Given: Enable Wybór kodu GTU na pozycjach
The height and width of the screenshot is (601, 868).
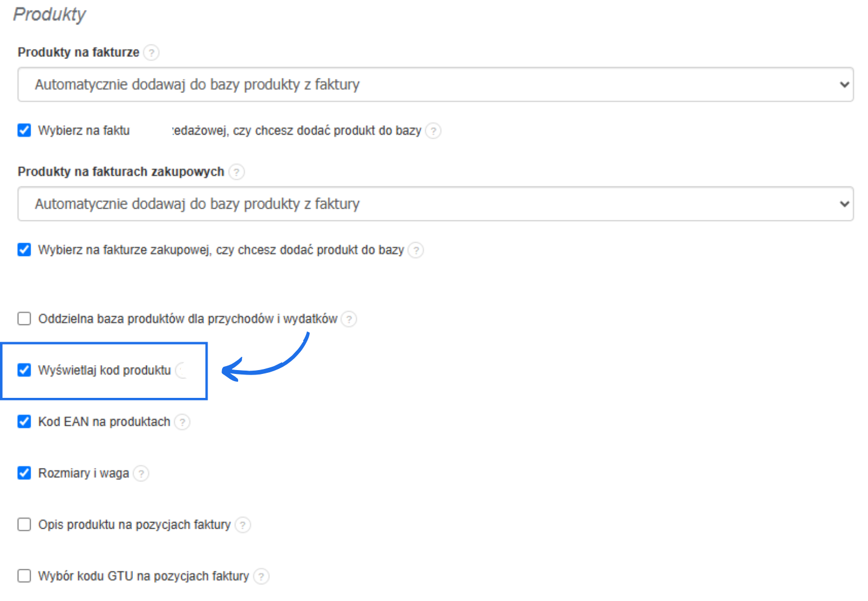Looking at the screenshot, I should click(x=24, y=575).
